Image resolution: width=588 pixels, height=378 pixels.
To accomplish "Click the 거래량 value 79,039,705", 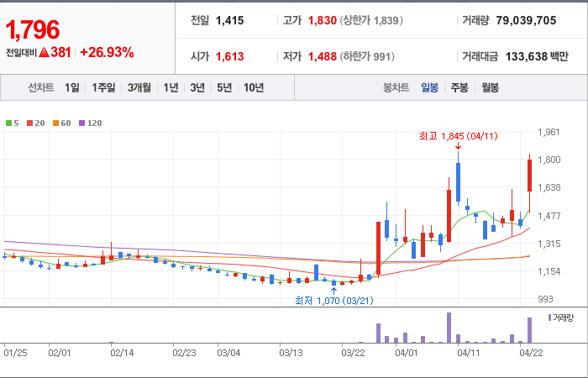I will tap(526, 20).
